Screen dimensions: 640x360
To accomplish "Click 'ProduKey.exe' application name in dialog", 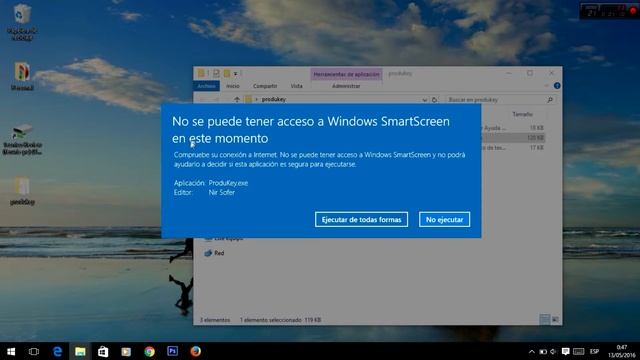I will pos(228,183).
